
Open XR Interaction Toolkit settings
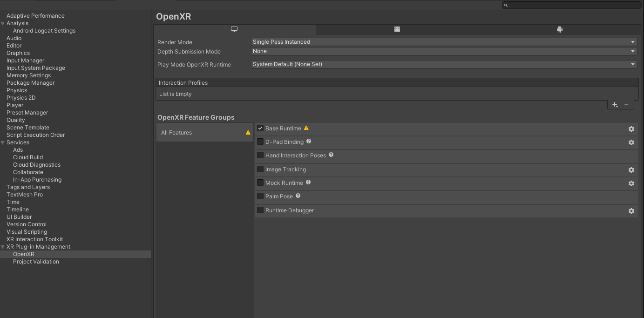tap(35, 239)
